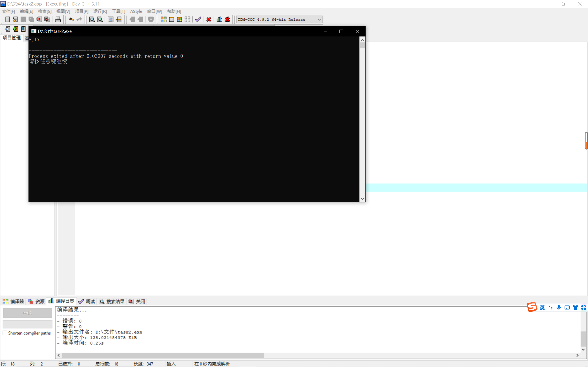Click the Print toolbar icon

58,19
